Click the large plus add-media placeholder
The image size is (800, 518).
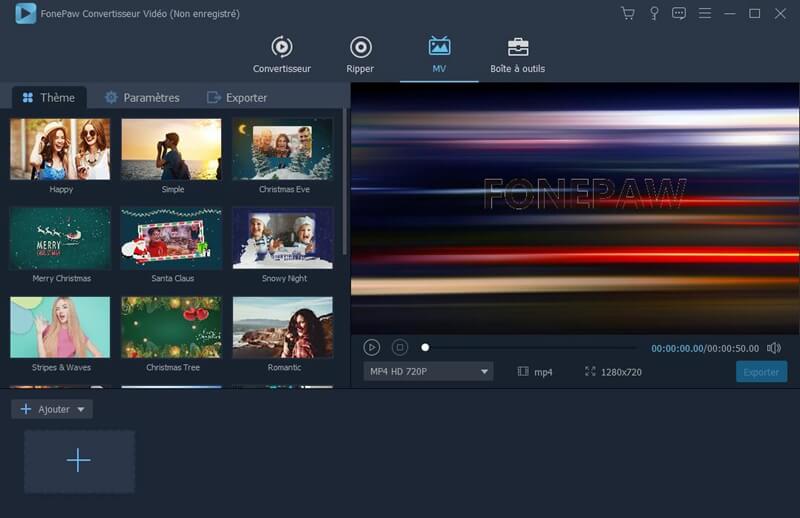[x=79, y=461]
